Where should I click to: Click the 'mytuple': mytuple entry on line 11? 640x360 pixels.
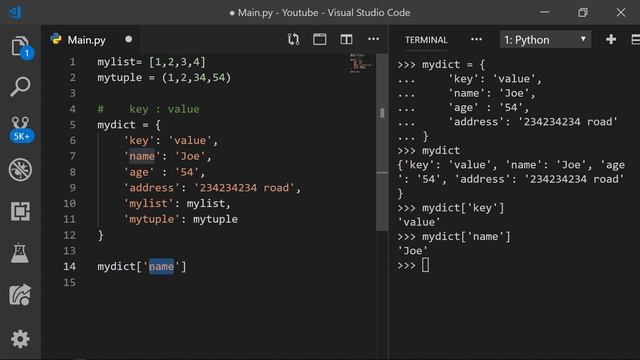[180, 219]
